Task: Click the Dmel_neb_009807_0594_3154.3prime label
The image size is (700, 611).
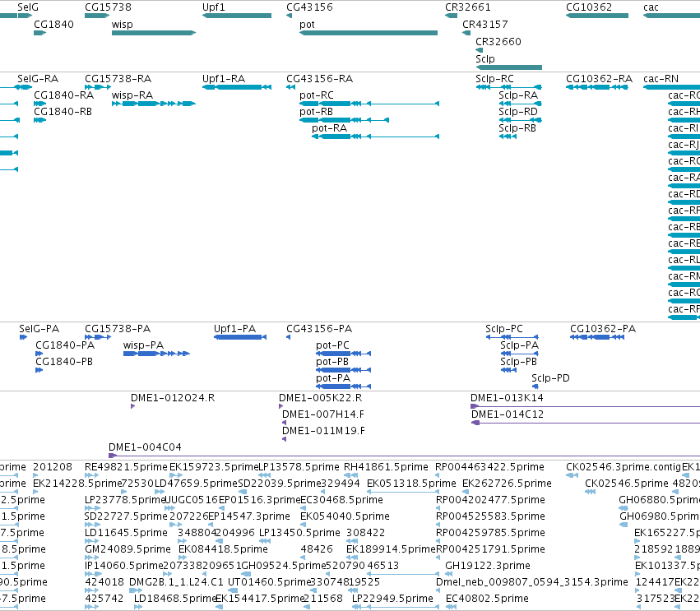Action: point(532,582)
